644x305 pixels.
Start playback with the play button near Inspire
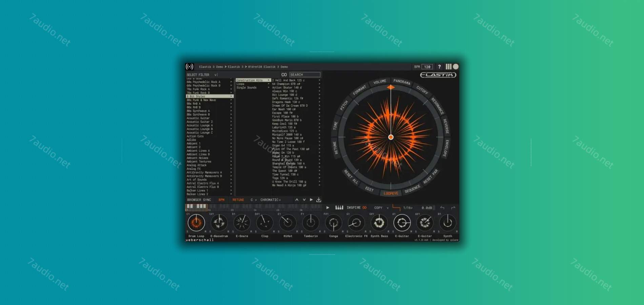[x=328, y=208]
